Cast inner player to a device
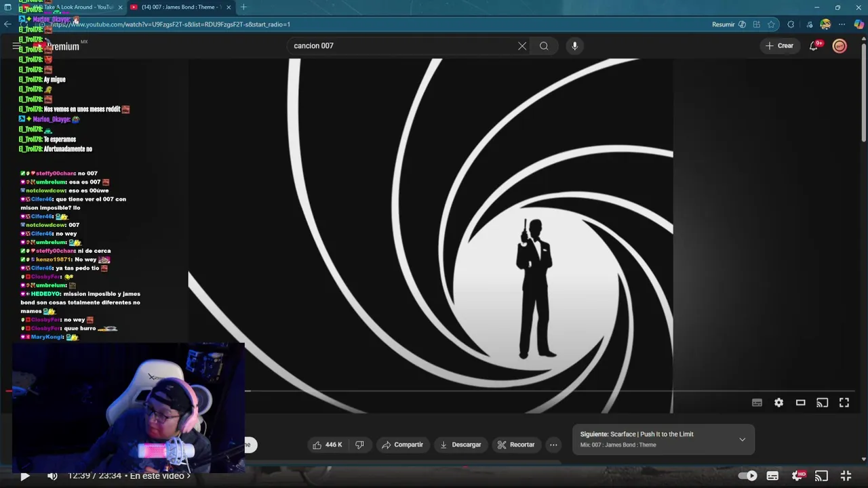Screen dimensions: 868x488 [x=822, y=403]
